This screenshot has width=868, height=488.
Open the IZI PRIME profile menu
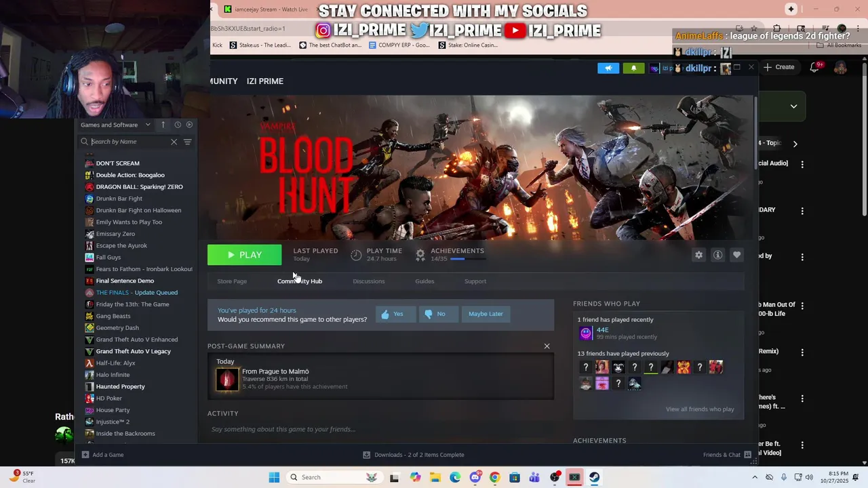point(265,81)
